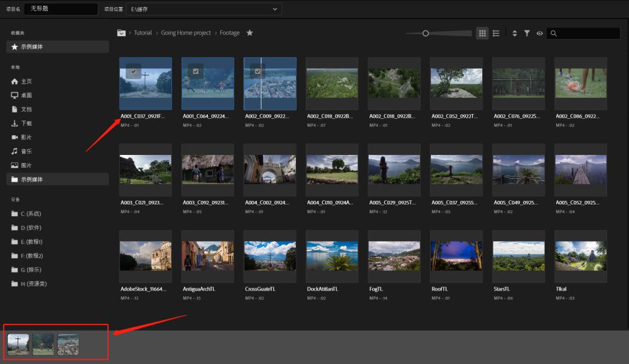Switch to grid view

point(482,34)
